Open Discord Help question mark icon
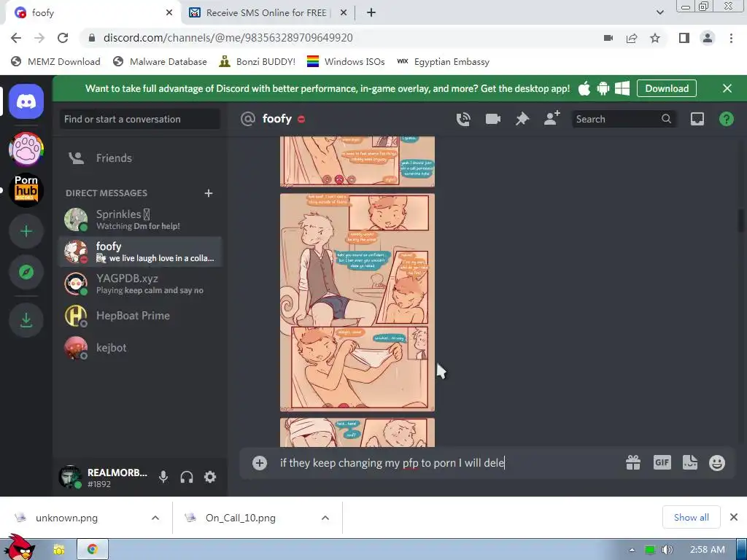Screen dimensions: 747x560 click(x=726, y=119)
